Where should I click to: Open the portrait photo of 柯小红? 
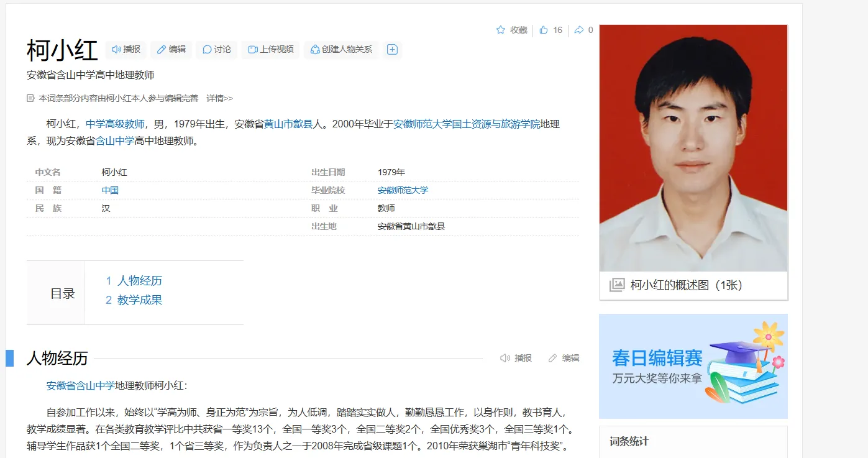693,148
